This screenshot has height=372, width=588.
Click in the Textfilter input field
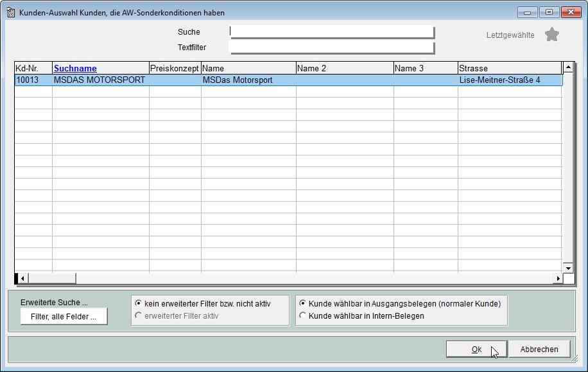coord(332,48)
